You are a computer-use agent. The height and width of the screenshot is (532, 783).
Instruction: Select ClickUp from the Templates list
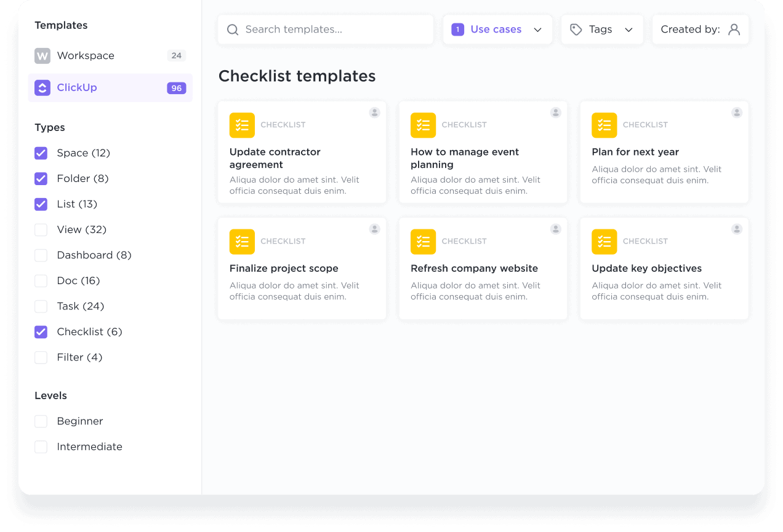77,87
